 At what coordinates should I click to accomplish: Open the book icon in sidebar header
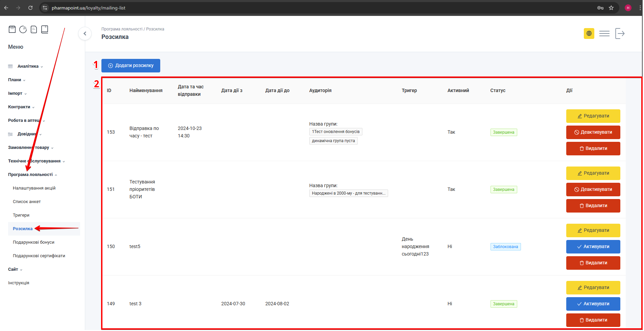(45, 29)
